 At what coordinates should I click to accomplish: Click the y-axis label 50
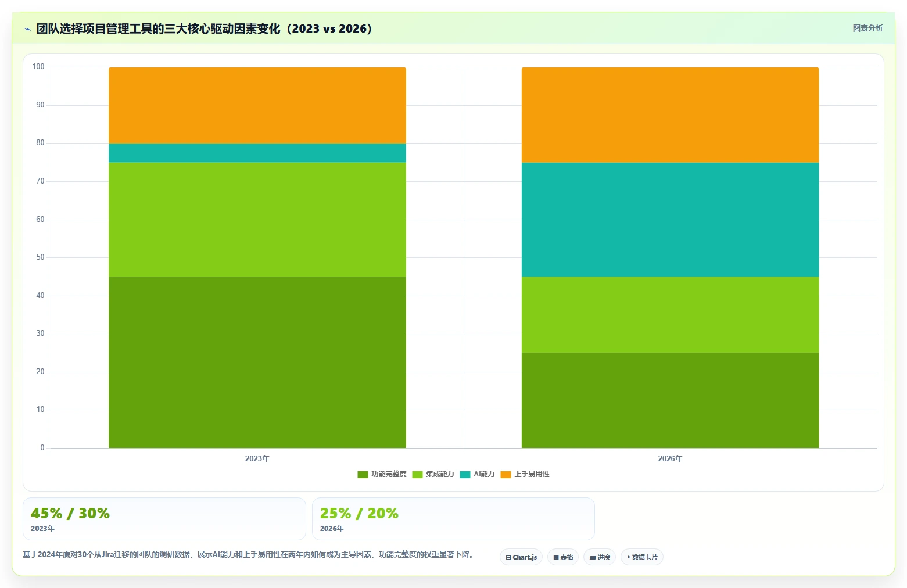pyautogui.click(x=40, y=257)
